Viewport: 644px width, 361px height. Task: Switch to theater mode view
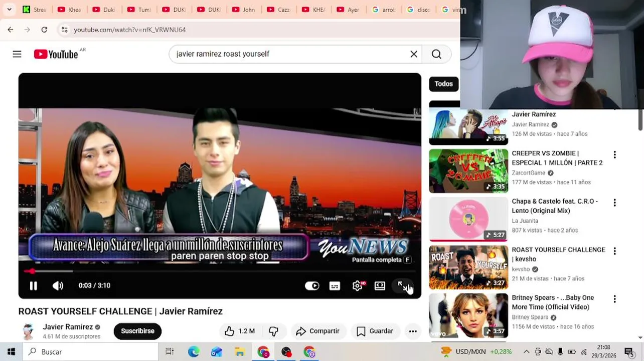(x=380, y=286)
